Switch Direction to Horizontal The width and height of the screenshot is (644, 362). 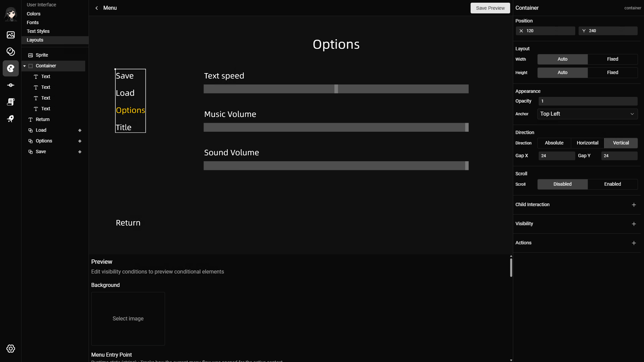[588, 143]
